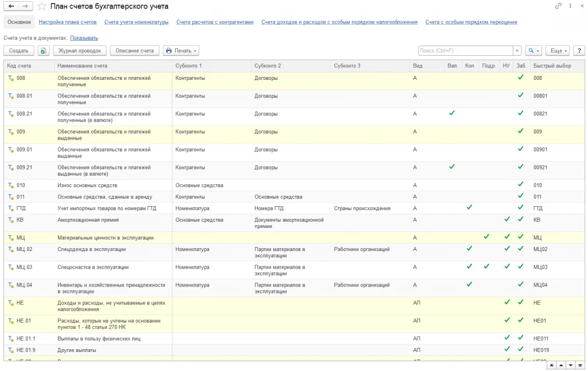The height and width of the screenshot is (371, 588).
Task: Toggle the Заб. checkmark for account 010
Action: tap(520, 184)
